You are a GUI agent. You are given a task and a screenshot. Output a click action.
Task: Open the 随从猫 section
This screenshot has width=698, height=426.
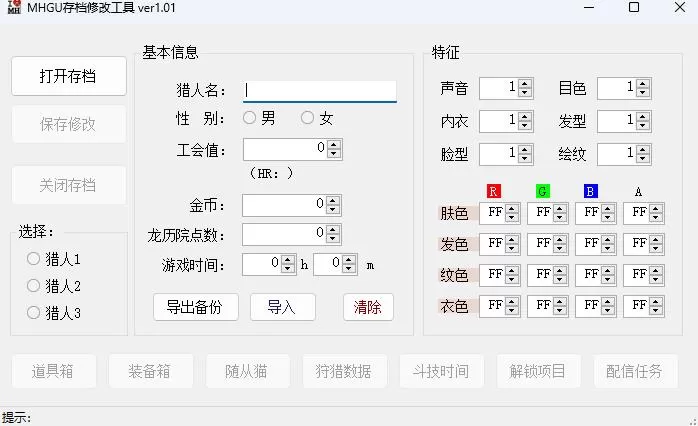[x=248, y=371]
